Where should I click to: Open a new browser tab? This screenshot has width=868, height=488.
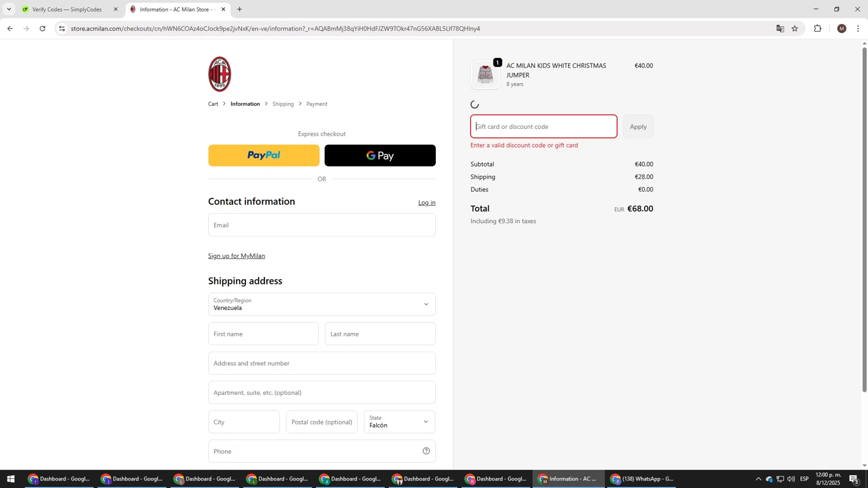coord(240,9)
